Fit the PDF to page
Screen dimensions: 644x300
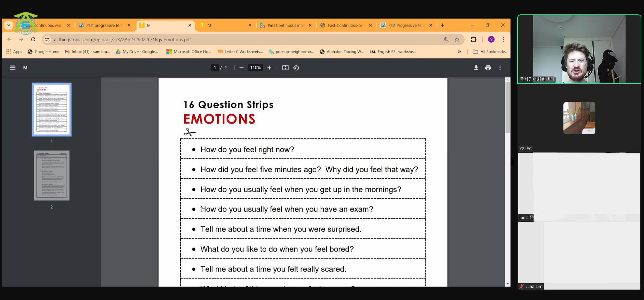coord(285,68)
